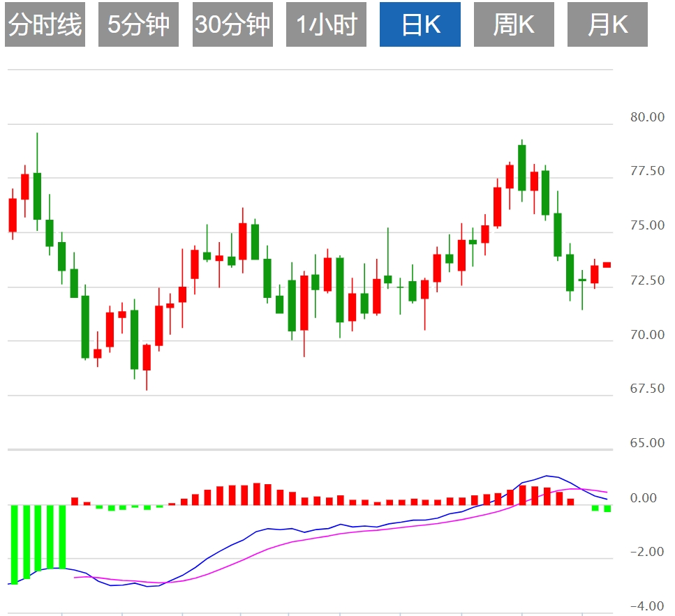Switch to the 分时线 tab
675x616 pixels.
point(45,24)
